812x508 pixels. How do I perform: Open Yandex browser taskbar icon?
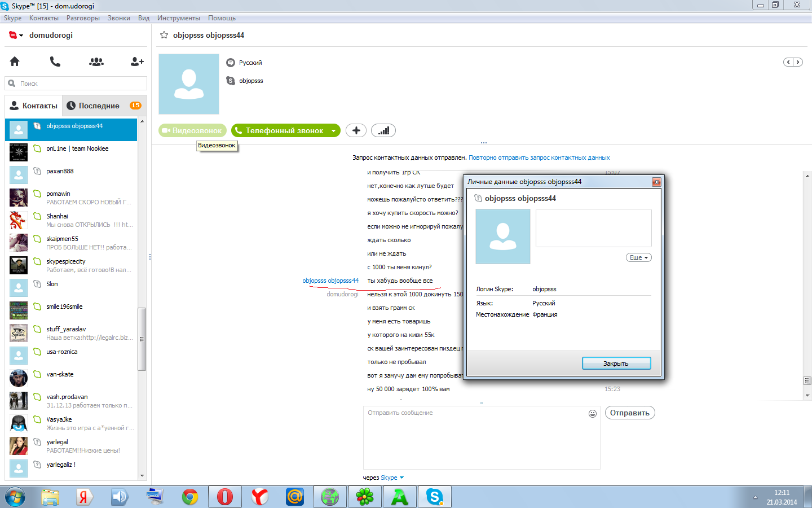(259, 497)
